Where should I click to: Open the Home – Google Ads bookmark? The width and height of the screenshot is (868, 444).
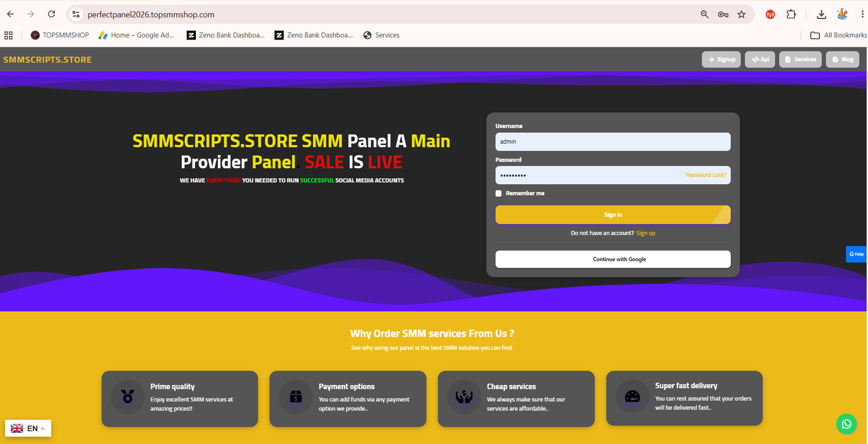pos(136,35)
